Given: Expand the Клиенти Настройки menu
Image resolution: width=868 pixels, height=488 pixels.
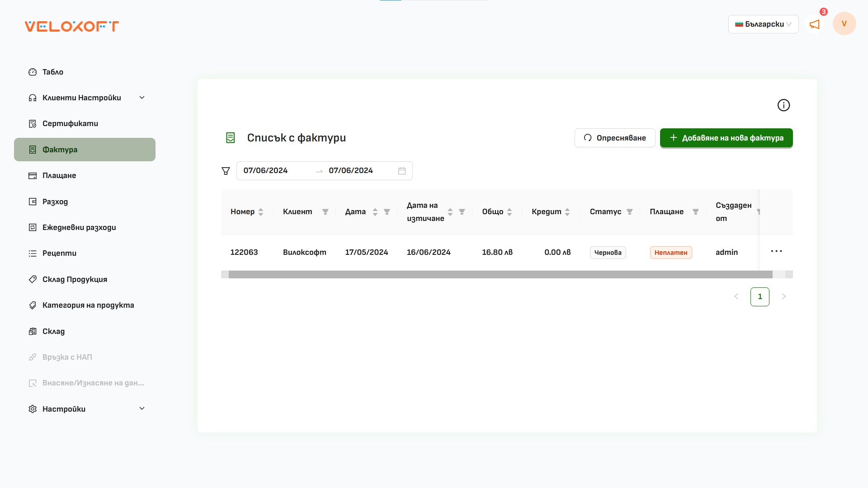Looking at the screenshot, I should point(142,97).
